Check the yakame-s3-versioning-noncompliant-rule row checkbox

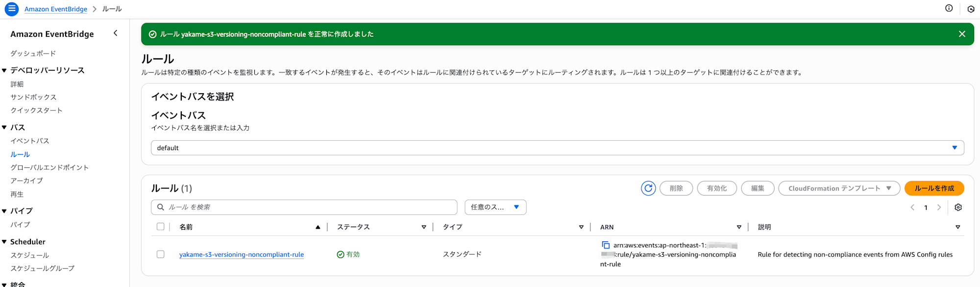[x=160, y=254]
